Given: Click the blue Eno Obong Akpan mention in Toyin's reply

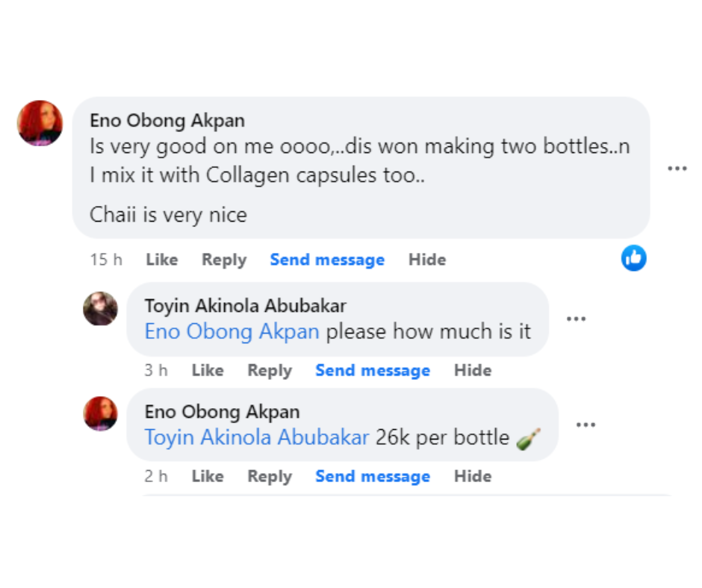Looking at the screenshot, I should [232, 331].
